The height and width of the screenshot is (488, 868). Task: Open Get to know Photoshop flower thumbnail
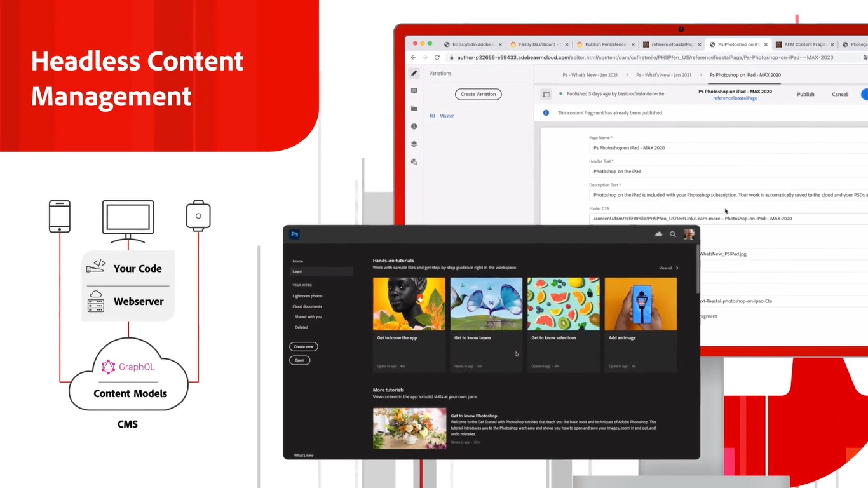[x=409, y=428]
